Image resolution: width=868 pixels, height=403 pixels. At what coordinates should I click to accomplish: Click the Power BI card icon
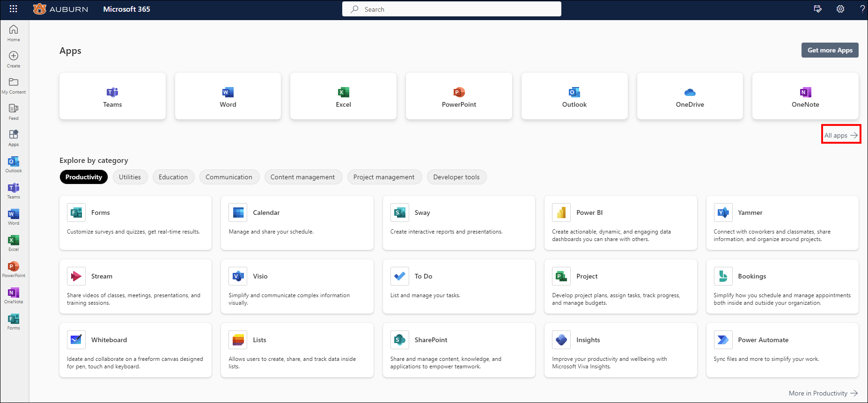561,212
